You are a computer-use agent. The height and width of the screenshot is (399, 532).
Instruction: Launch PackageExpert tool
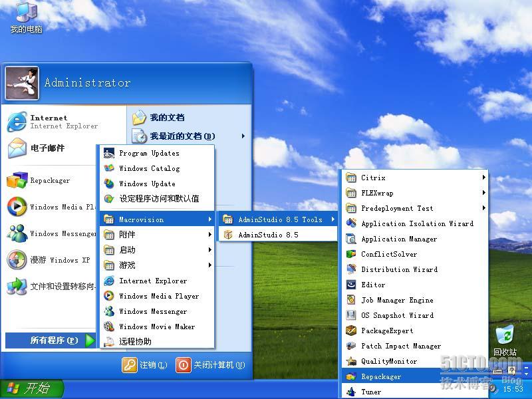pyautogui.click(x=387, y=331)
